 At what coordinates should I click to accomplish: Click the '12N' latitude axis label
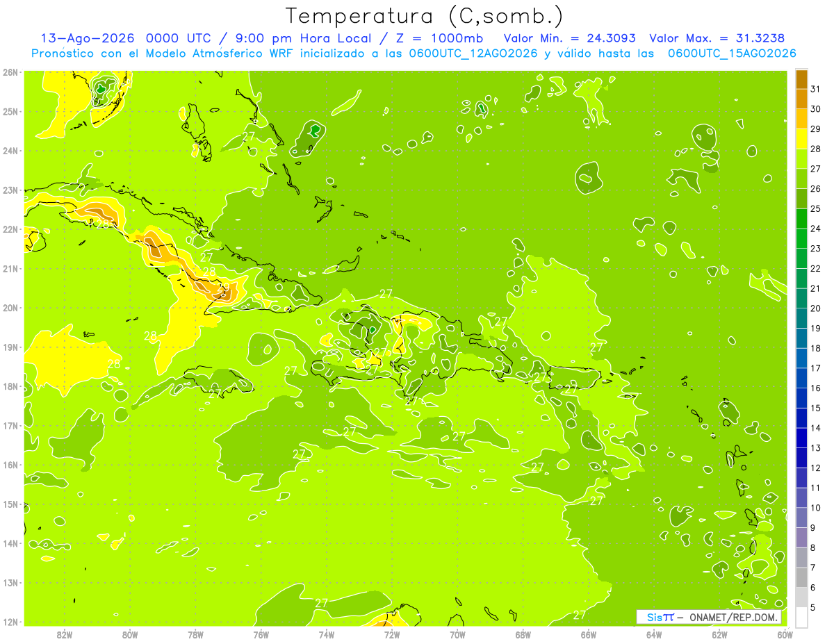coord(10,622)
